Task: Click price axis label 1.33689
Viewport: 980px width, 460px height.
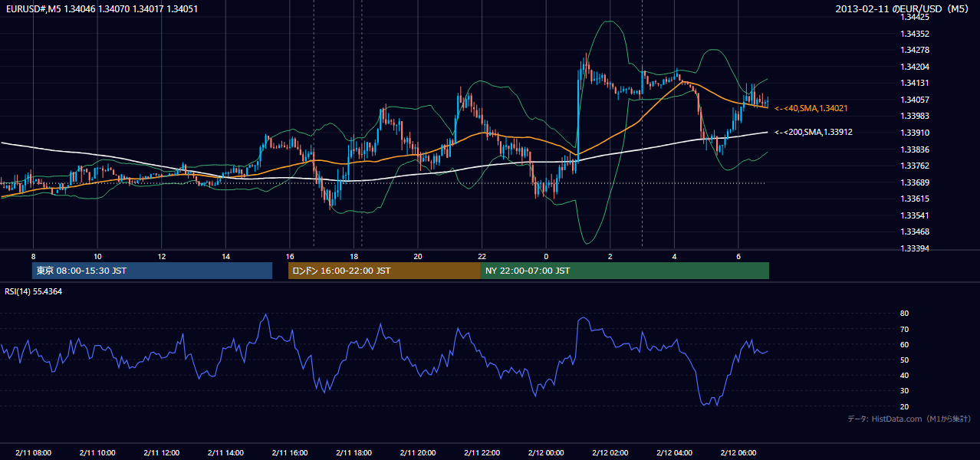Action: click(x=915, y=182)
